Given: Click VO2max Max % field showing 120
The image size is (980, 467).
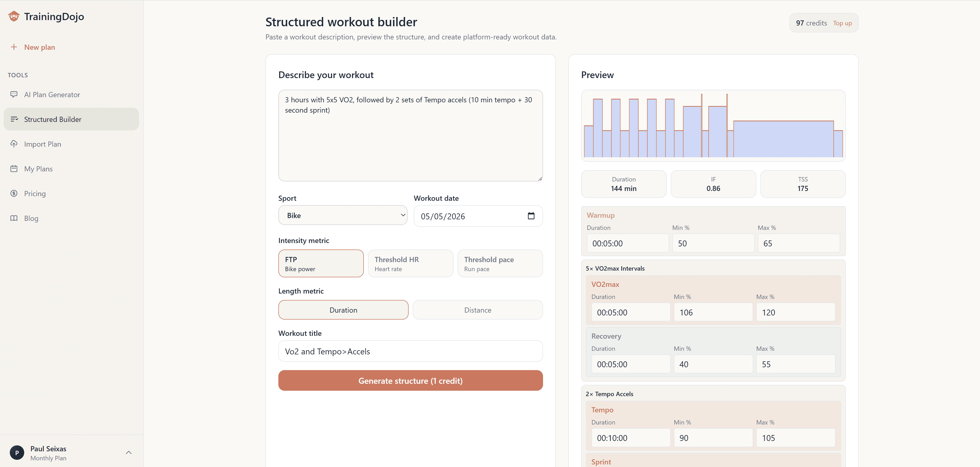Looking at the screenshot, I should click(795, 312).
